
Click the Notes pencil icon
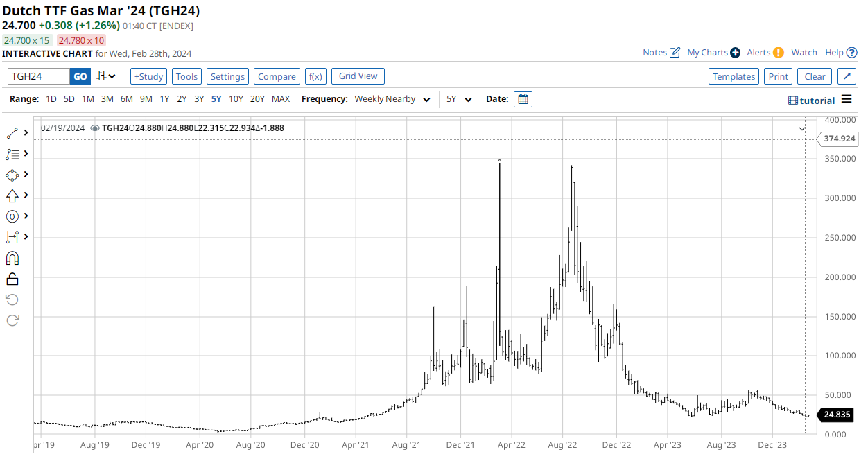point(675,53)
